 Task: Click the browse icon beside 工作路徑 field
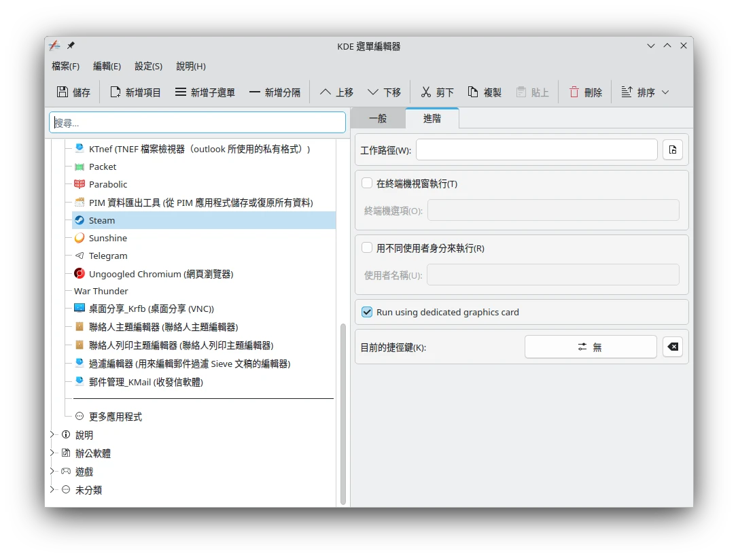pos(672,150)
